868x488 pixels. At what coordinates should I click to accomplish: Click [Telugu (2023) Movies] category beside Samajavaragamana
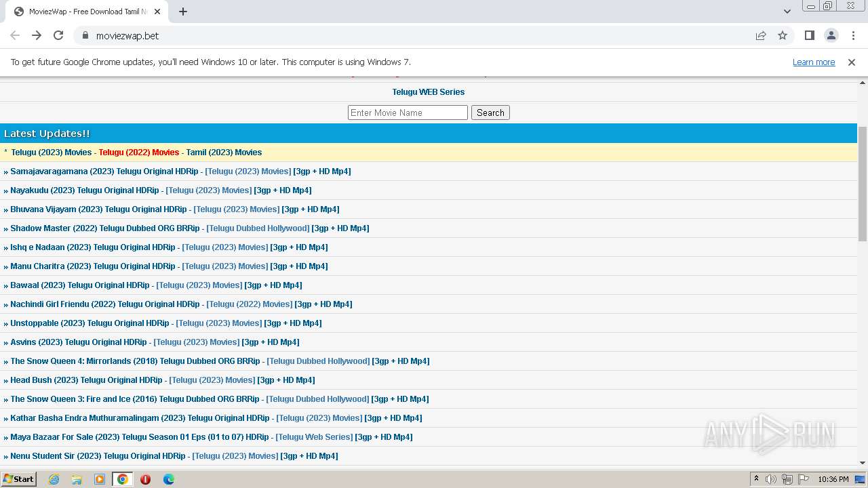click(x=248, y=171)
